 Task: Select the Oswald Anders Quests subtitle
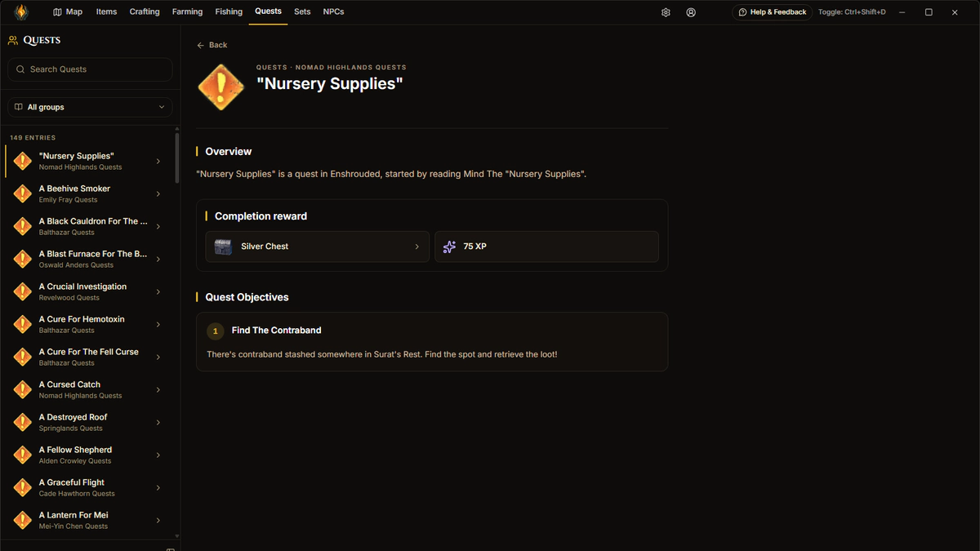coord(76,265)
